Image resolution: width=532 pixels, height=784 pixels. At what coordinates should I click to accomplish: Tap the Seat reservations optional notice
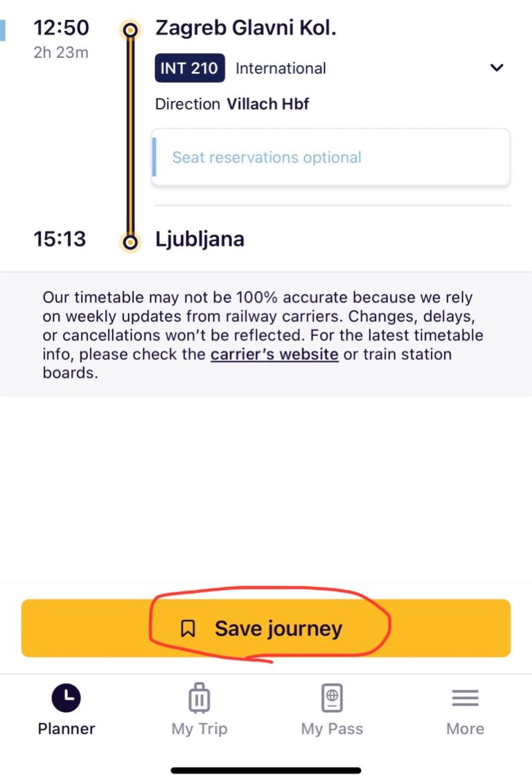tap(331, 157)
